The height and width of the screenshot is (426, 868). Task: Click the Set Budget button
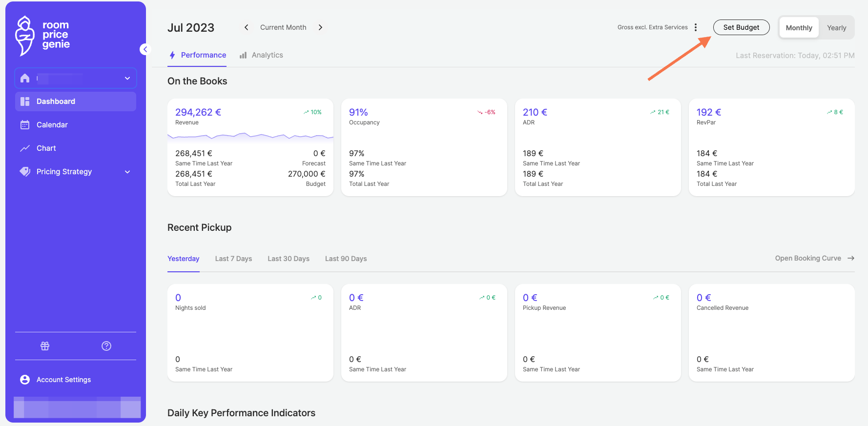[741, 27]
